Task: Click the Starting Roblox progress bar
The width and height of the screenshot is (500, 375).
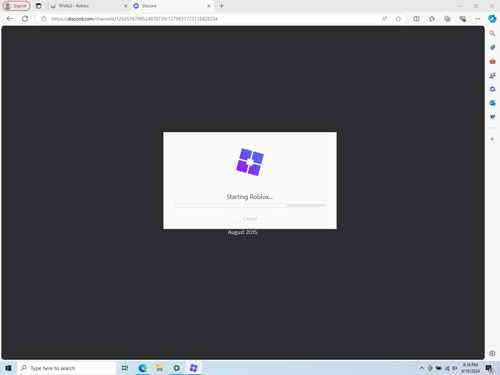Action: (x=250, y=206)
